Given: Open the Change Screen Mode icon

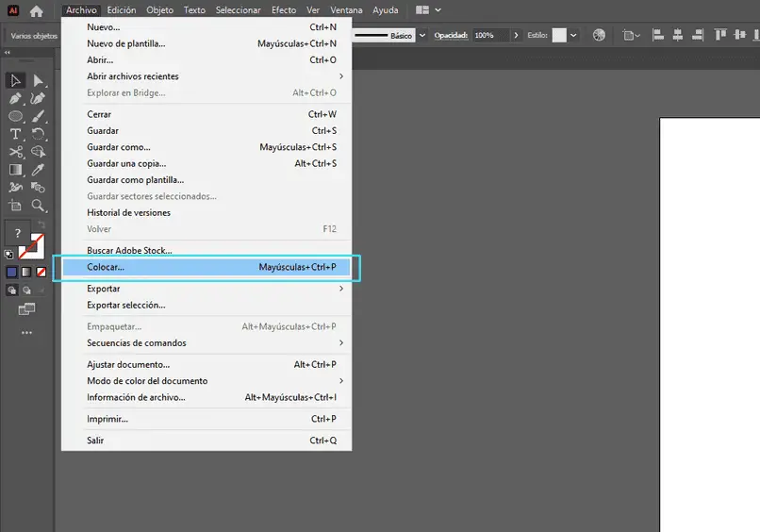Looking at the screenshot, I should coord(26,309).
